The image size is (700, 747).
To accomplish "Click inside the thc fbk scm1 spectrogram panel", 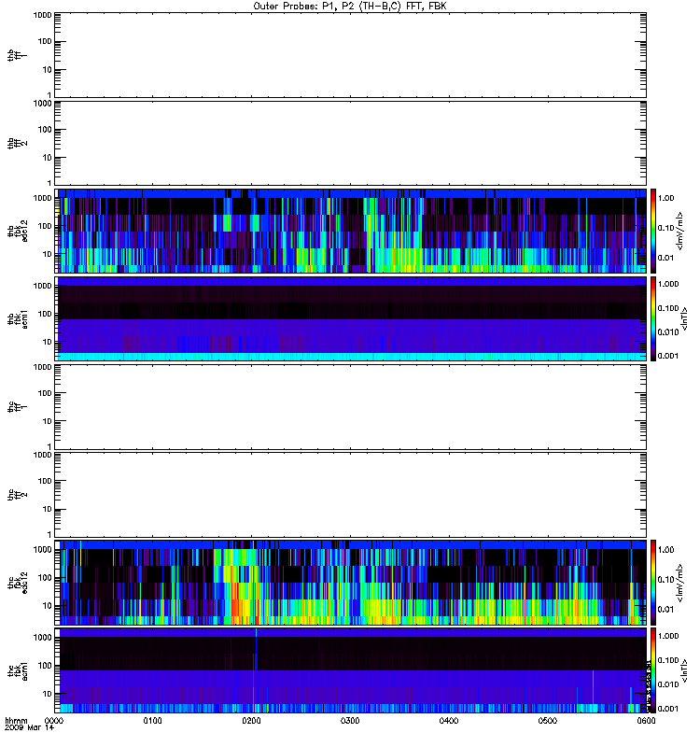I will click(351, 670).
